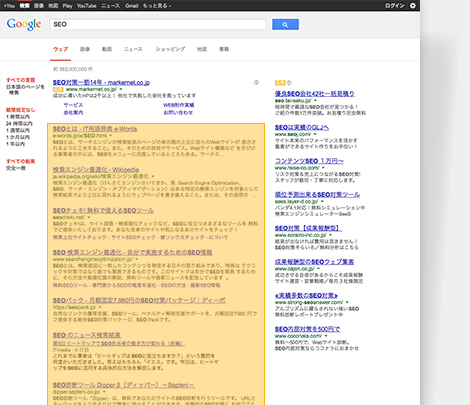The width and height of the screenshot is (470, 405).
Task: Open the 成果報酬型のSEOウェブ集客 ad
Action: pyautogui.click(x=314, y=262)
